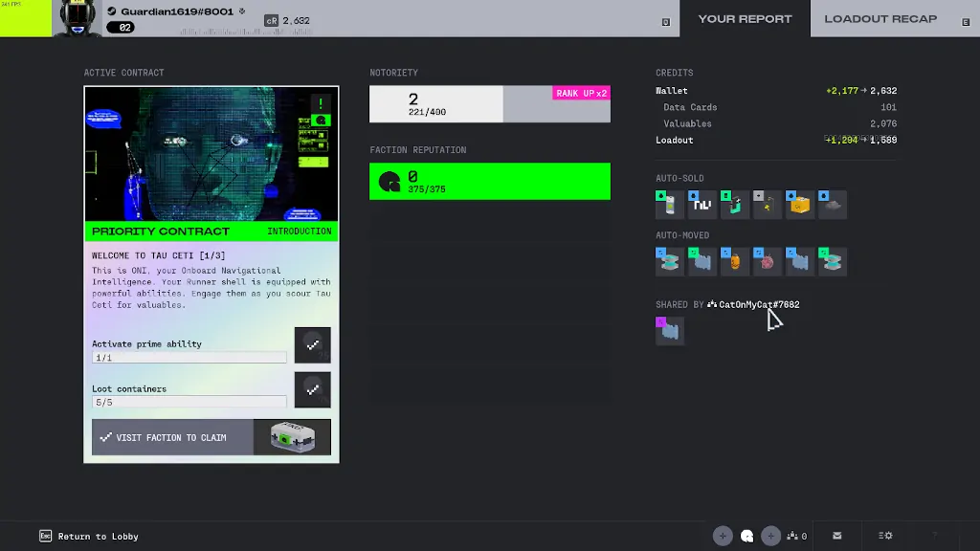
Task: Open the mail inbox icon
Action: coord(837,536)
